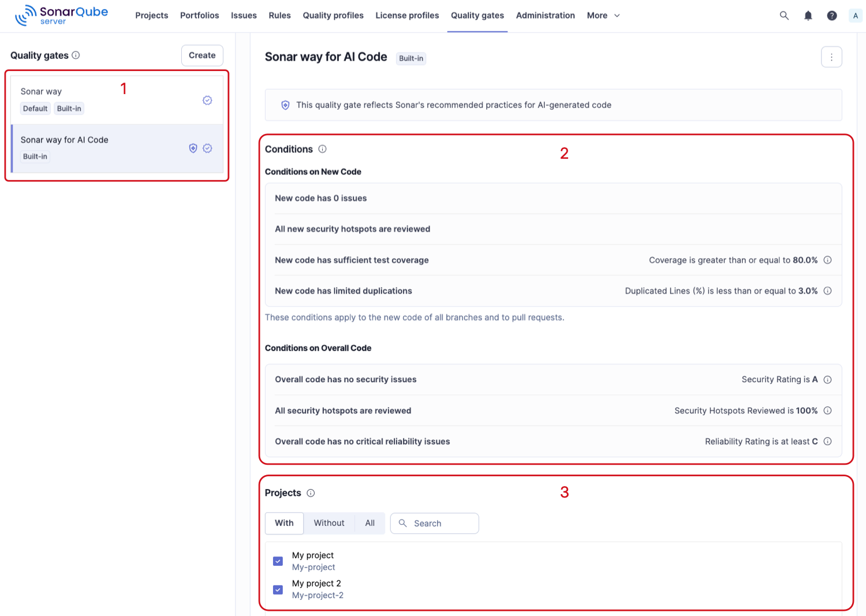Click the 'My-project-2' project key
The width and height of the screenshot is (866, 616).
(x=318, y=595)
